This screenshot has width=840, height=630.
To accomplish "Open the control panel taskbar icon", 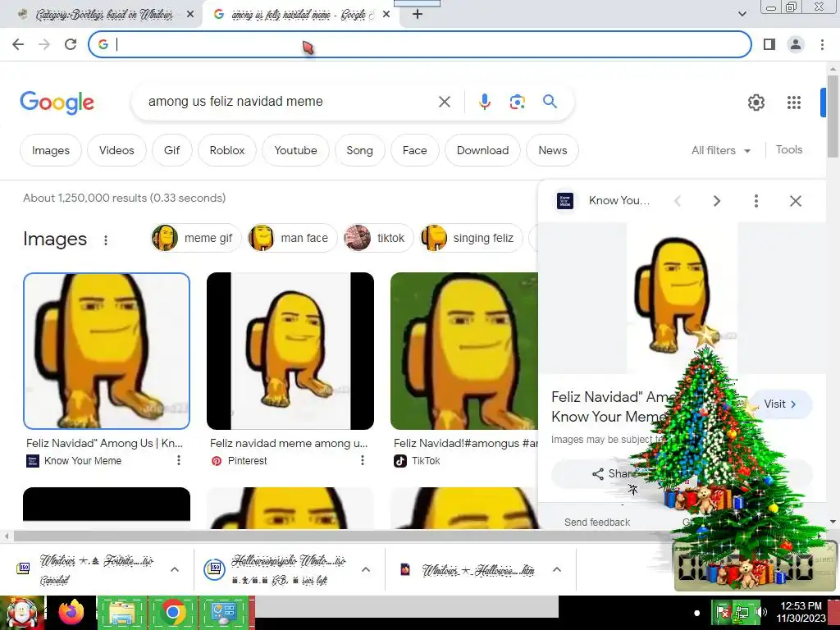I will click(x=223, y=612).
